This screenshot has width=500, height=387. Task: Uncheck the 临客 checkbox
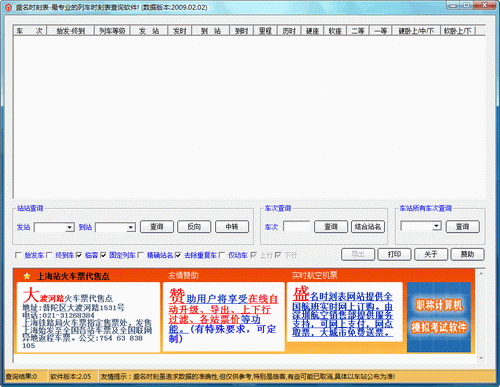click(79, 255)
